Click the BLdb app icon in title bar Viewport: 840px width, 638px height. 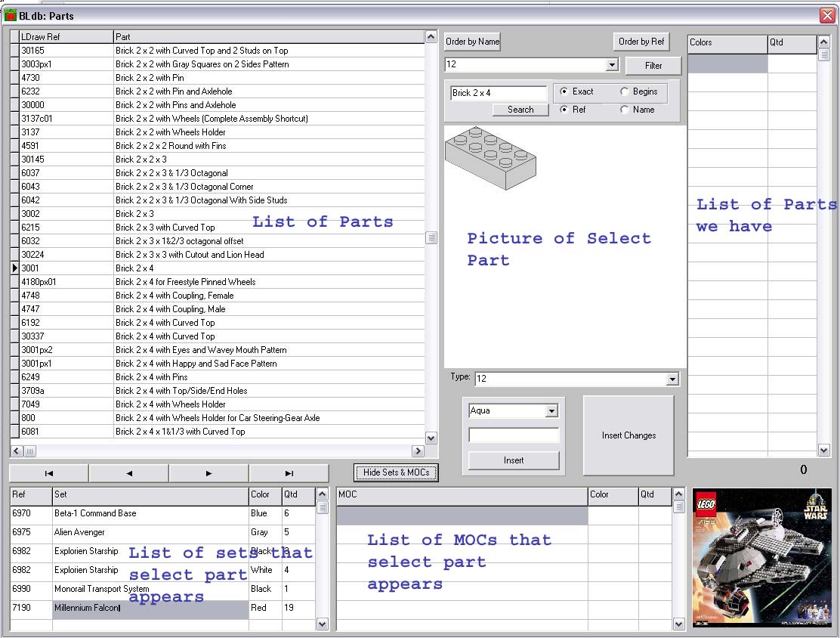tap(10, 15)
